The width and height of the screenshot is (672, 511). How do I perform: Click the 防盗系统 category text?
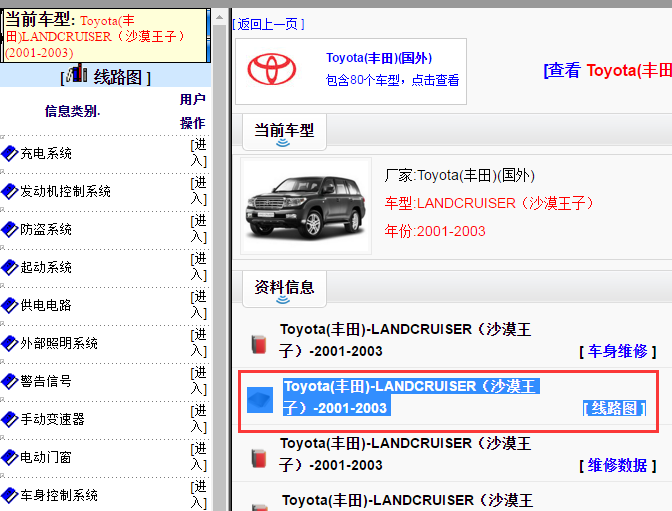pyautogui.click(x=46, y=229)
